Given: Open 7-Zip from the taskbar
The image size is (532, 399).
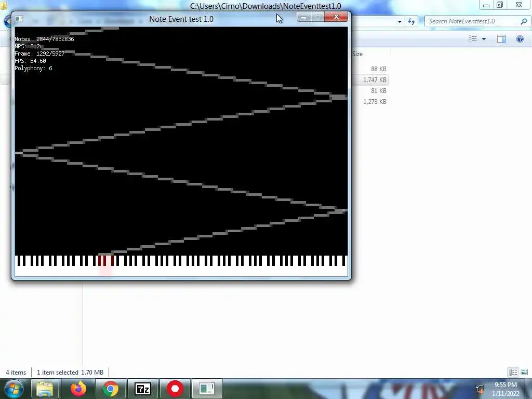Looking at the screenshot, I should [142, 389].
